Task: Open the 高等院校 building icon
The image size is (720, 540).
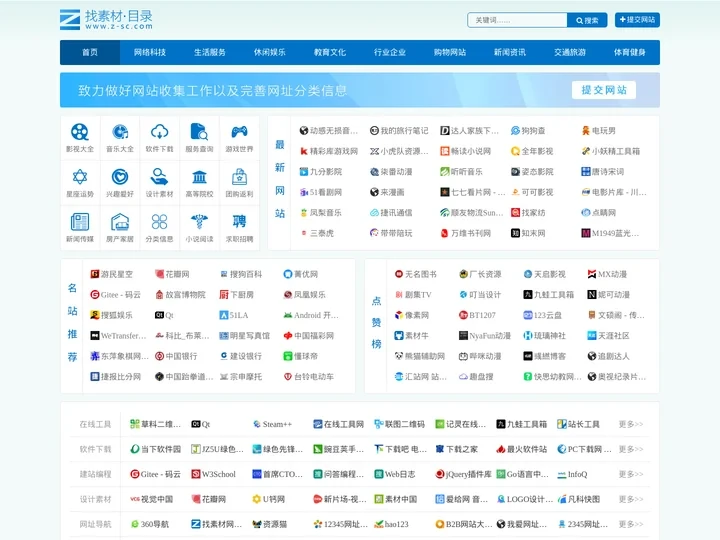Action: [x=199, y=177]
